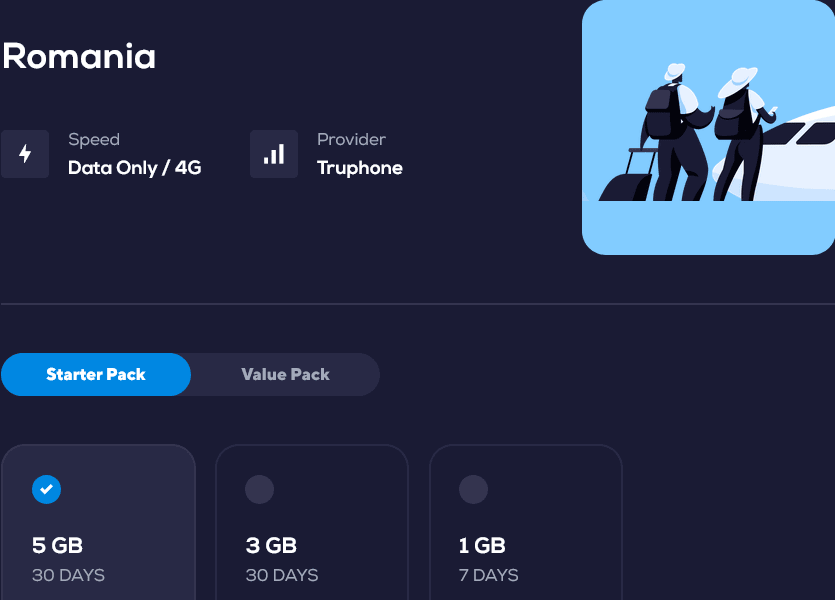The height and width of the screenshot is (600, 835).
Task: Click the Provider label text
Action: click(x=351, y=140)
